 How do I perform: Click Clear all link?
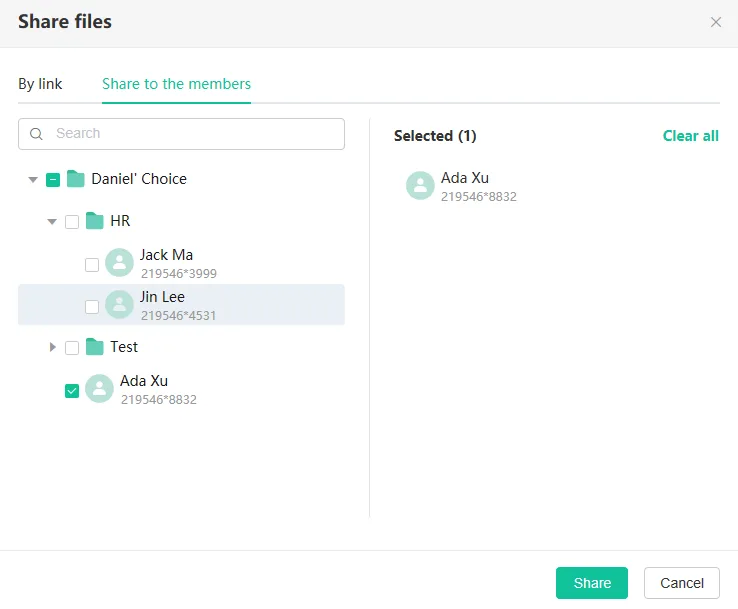click(690, 136)
